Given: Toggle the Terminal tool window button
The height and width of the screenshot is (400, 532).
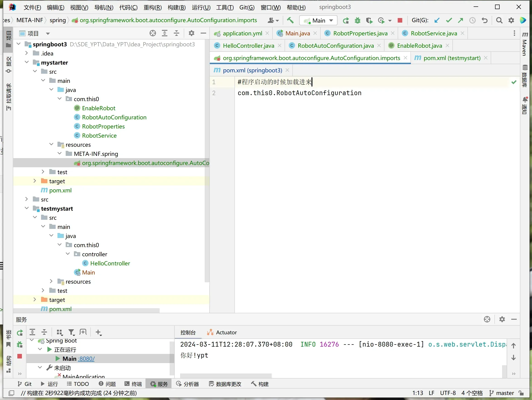Looking at the screenshot, I should (x=133, y=384).
